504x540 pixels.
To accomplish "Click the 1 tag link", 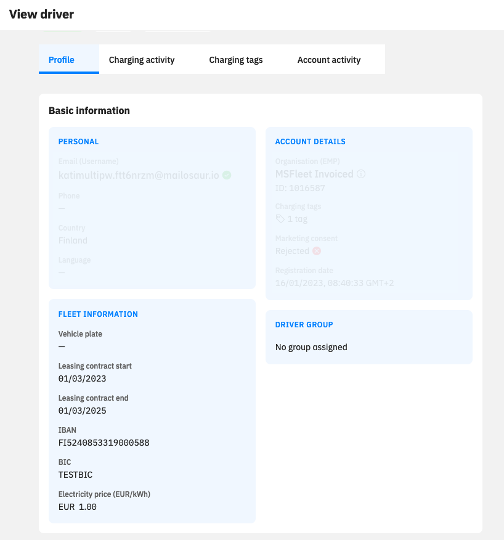I will point(297,219).
